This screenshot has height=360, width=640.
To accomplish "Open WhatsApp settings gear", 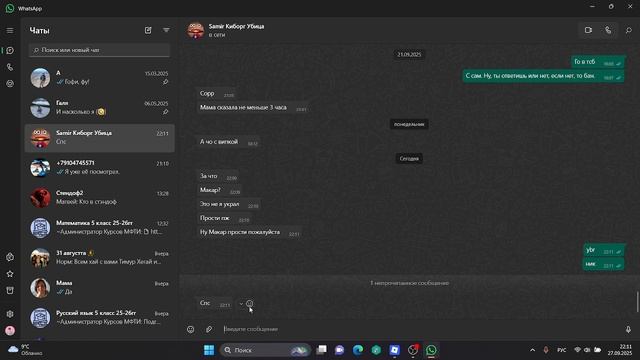I will [x=10, y=314].
